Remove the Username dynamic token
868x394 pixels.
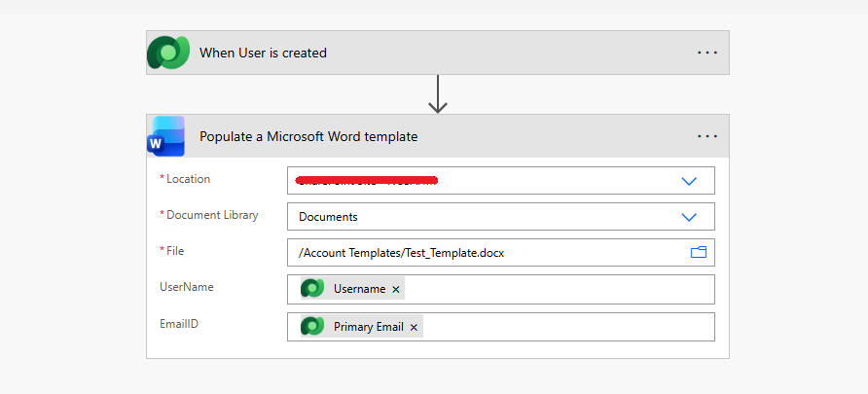[396, 289]
